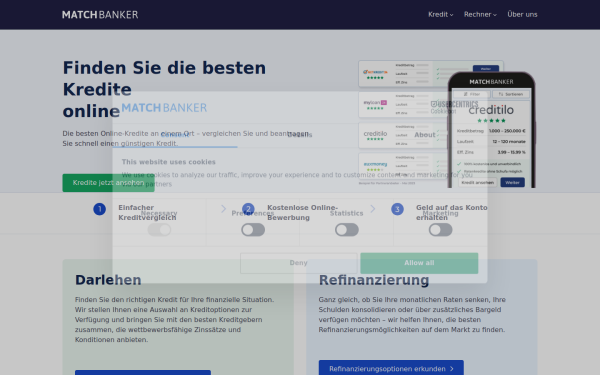The width and height of the screenshot is (600, 375).
Task: Open the Über uns page
Action: (x=522, y=15)
